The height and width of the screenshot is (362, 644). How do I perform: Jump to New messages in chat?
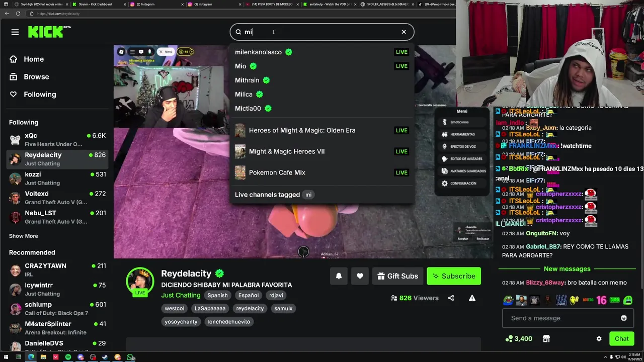click(x=567, y=269)
